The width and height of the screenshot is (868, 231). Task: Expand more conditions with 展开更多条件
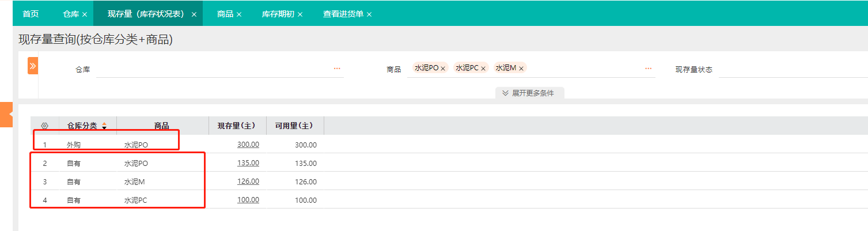(529, 93)
